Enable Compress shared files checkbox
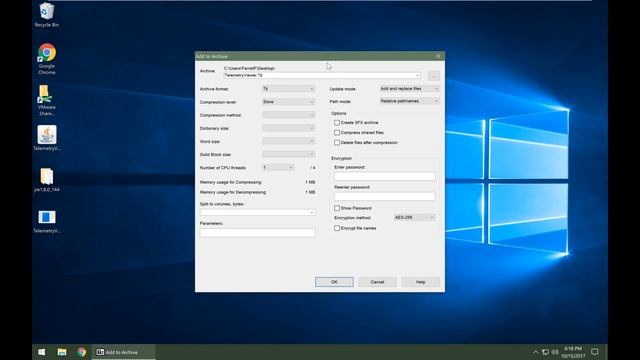Viewport: 640px width, 360px height. (x=337, y=133)
